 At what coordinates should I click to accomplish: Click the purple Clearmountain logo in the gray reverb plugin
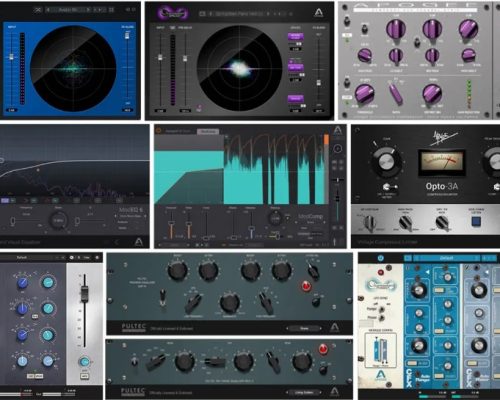coord(173,13)
